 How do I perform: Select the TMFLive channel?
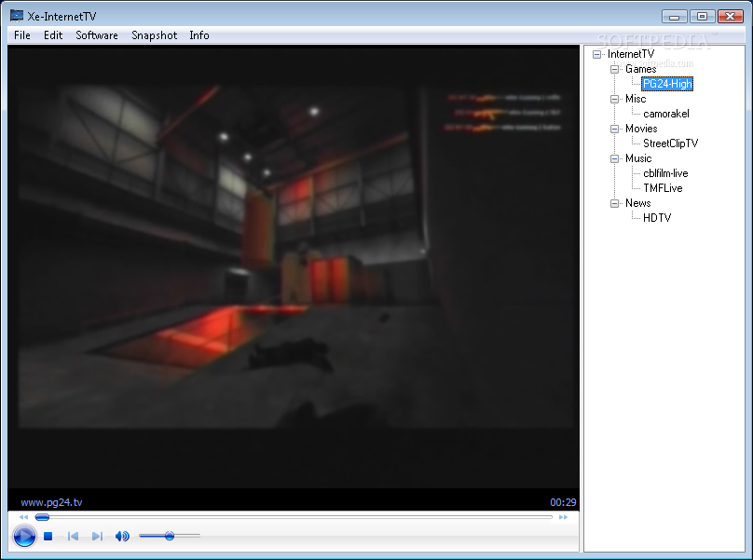tap(663, 188)
